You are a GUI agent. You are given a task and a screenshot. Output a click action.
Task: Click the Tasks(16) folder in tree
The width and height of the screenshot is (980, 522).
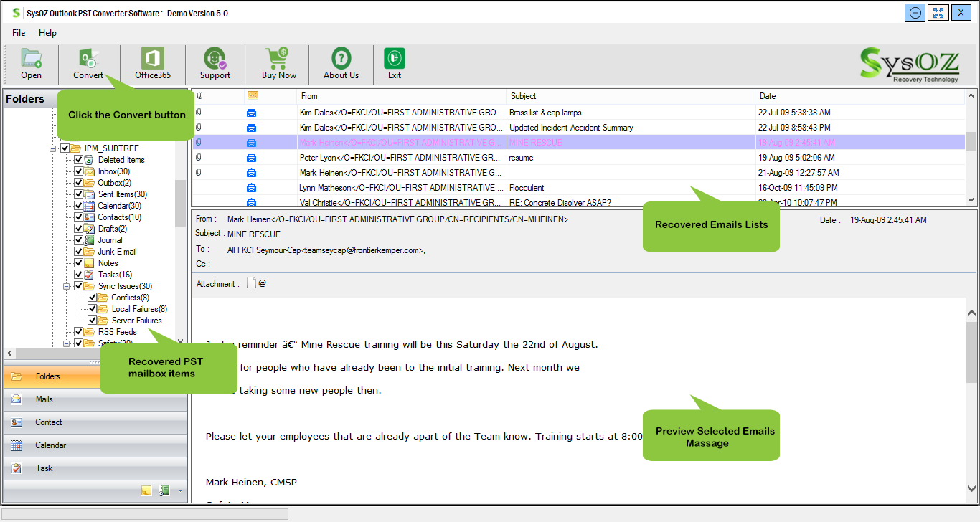[115, 275]
